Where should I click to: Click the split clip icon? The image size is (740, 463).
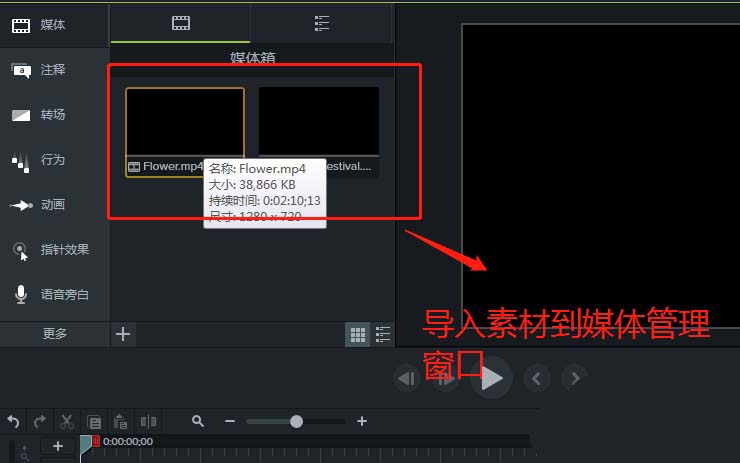(148, 421)
